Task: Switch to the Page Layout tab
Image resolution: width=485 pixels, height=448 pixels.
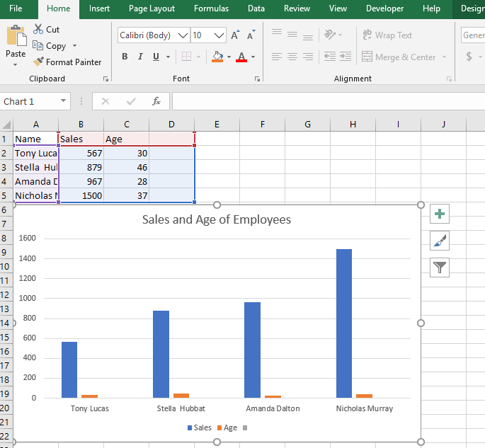Action: click(152, 8)
